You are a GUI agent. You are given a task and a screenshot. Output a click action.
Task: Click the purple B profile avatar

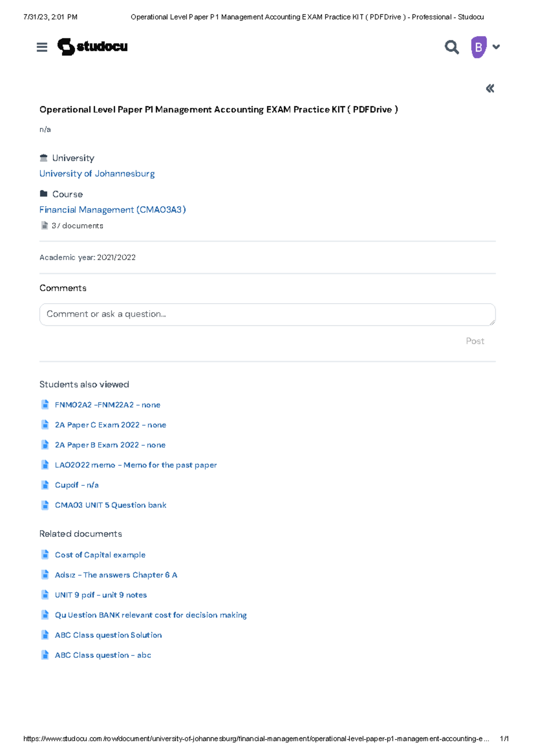tap(478, 47)
